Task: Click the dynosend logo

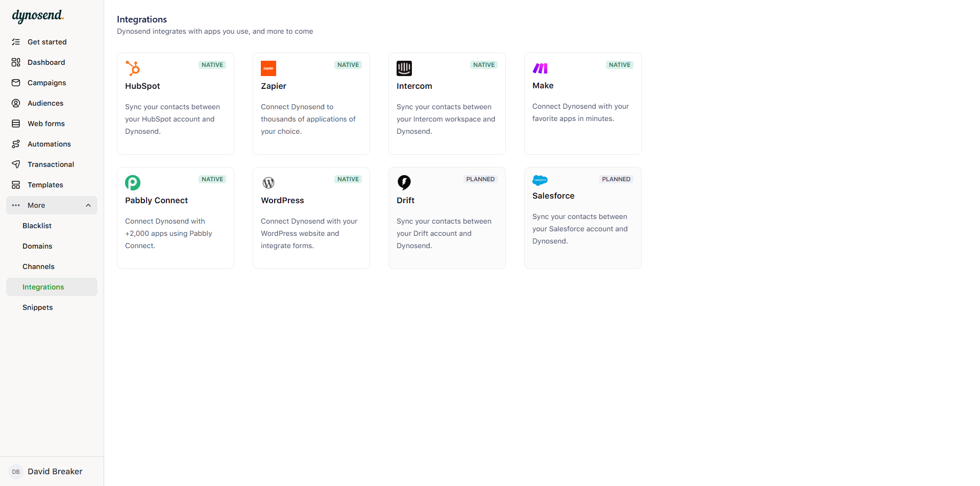Action: (38, 16)
